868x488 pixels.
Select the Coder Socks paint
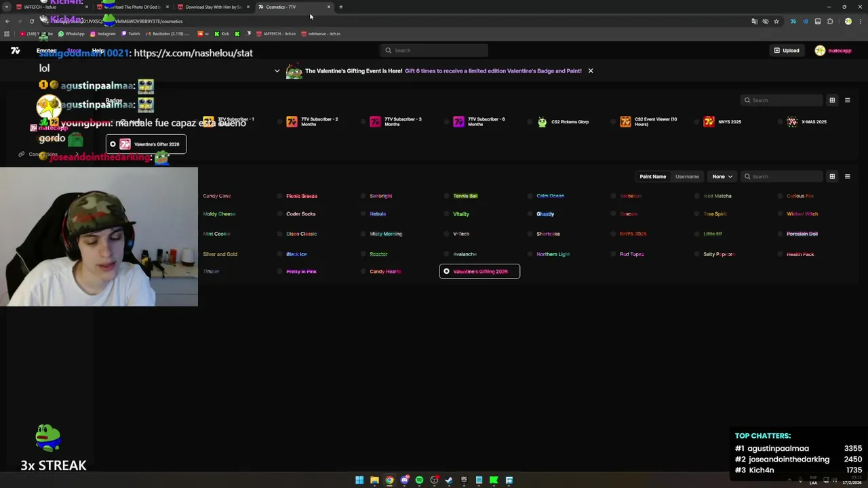(x=300, y=214)
